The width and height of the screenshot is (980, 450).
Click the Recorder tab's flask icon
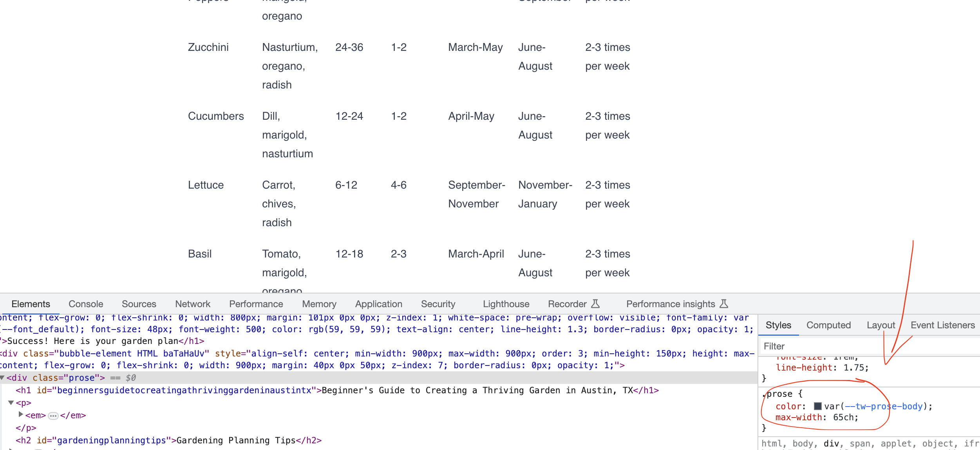pos(595,304)
